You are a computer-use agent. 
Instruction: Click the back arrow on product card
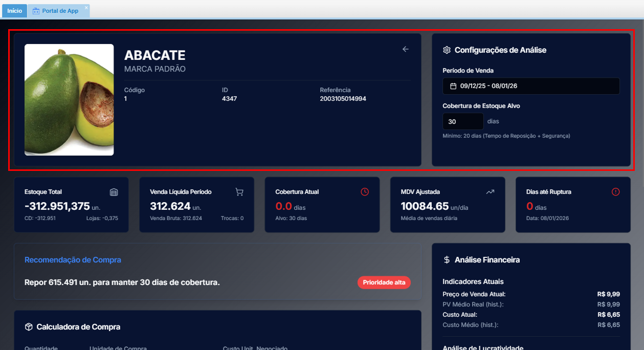pos(406,49)
